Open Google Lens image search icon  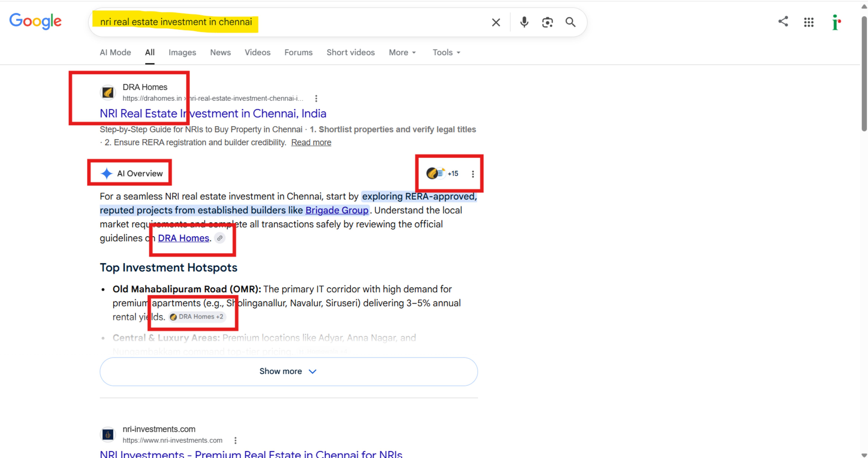[547, 22]
